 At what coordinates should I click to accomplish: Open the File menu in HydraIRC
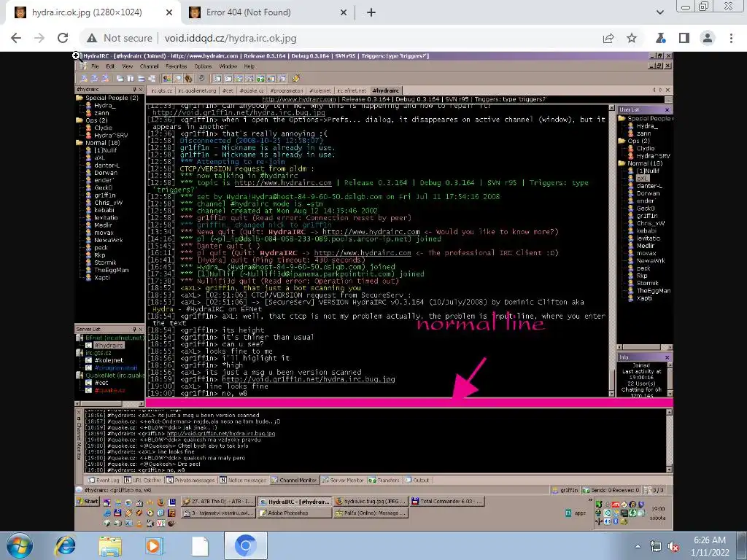96,66
